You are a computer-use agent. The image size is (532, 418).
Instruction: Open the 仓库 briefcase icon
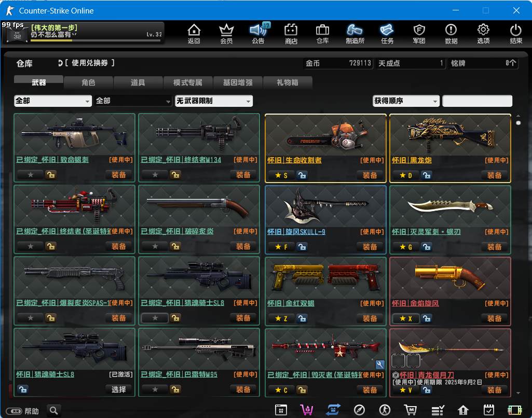322,34
